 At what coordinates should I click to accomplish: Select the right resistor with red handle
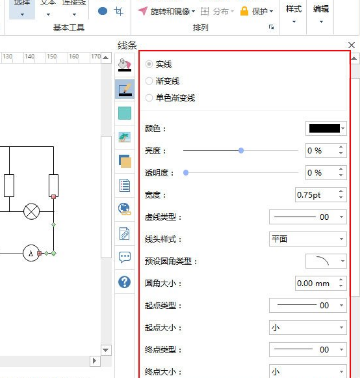click(53, 185)
